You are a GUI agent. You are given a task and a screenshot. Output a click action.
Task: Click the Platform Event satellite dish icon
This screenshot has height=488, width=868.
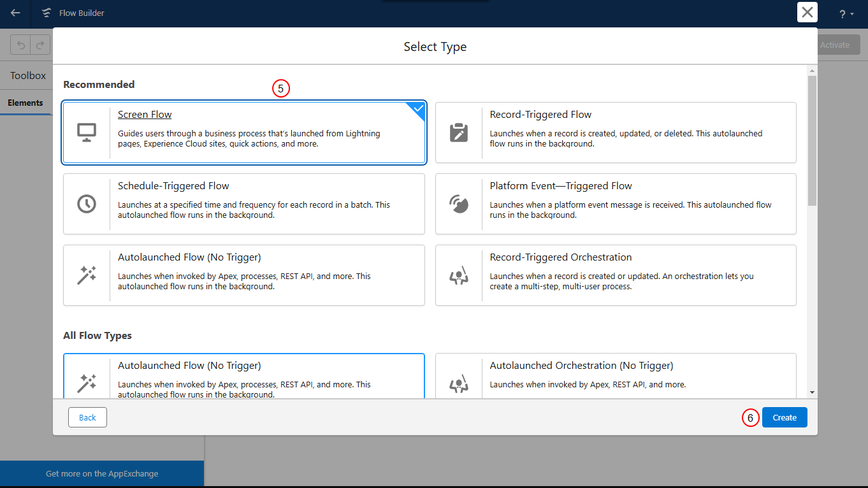click(x=459, y=204)
